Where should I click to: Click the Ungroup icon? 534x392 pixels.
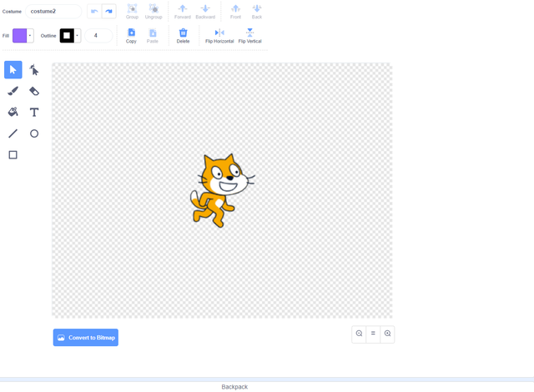pyautogui.click(x=154, y=12)
